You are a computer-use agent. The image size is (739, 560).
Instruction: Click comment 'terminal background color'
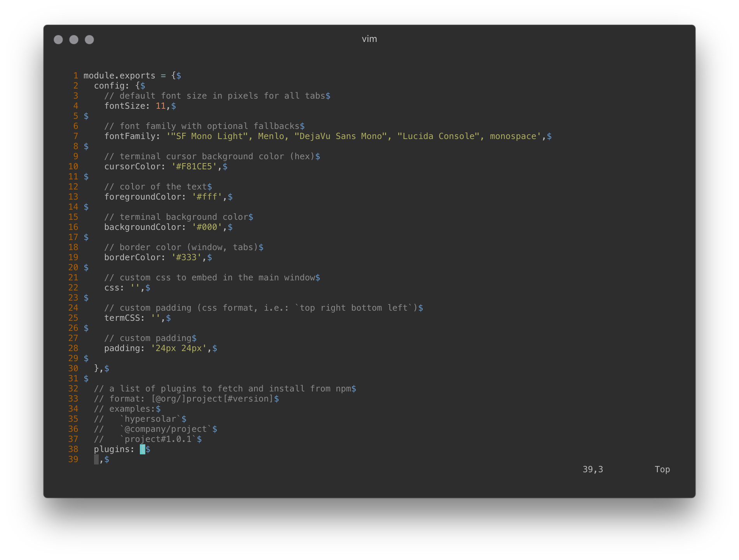pyautogui.click(x=184, y=217)
